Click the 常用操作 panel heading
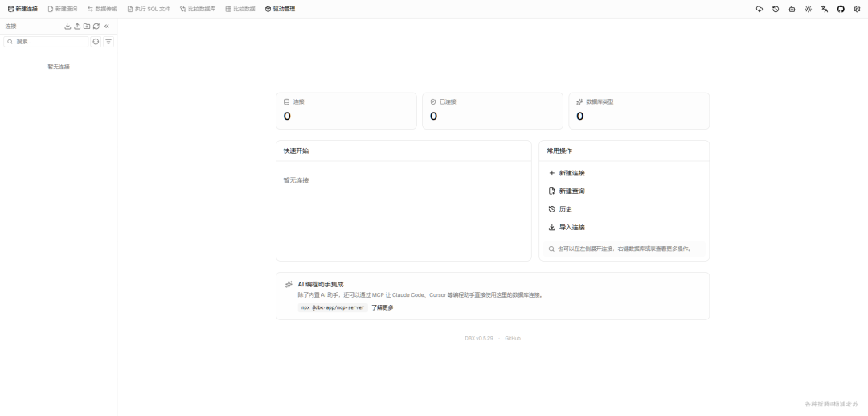This screenshot has height=416, width=868. [x=559, y=150]
